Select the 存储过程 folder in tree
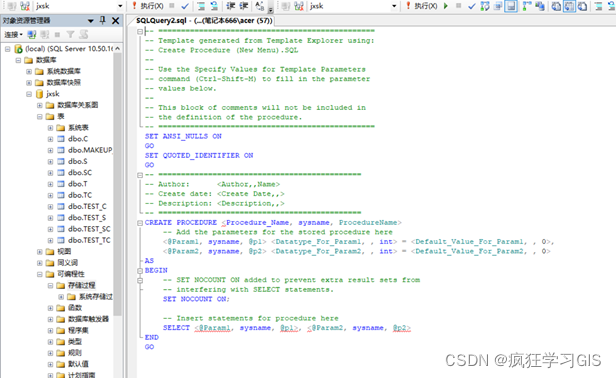This screenshot has width=616, height=378. click(x=81, y=285)
